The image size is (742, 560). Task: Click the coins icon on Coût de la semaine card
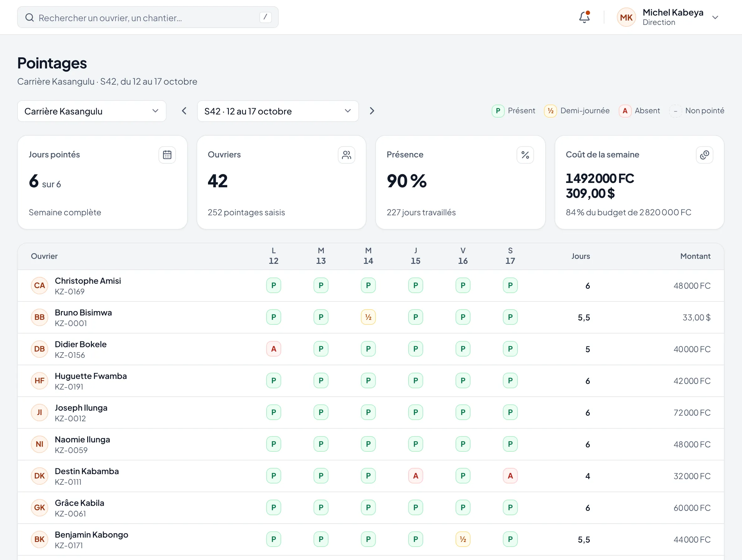point(704,155)
